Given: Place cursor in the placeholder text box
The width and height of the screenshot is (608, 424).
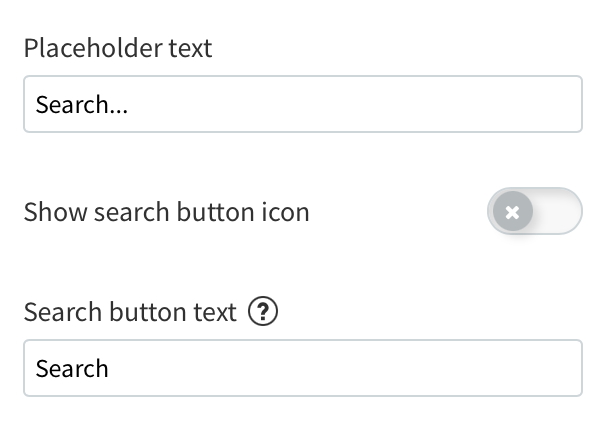Looking at the screenshot, I should coord(302,104).
